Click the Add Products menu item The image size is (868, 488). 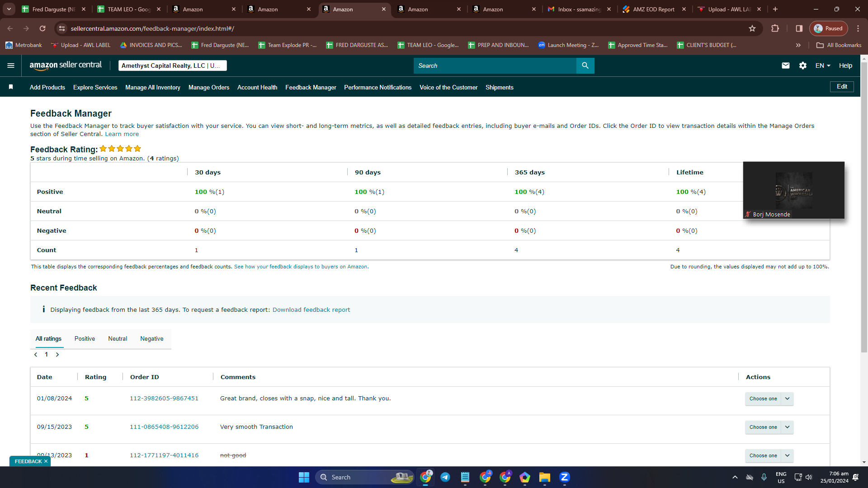pyautogui.click(x=47, y=88)
